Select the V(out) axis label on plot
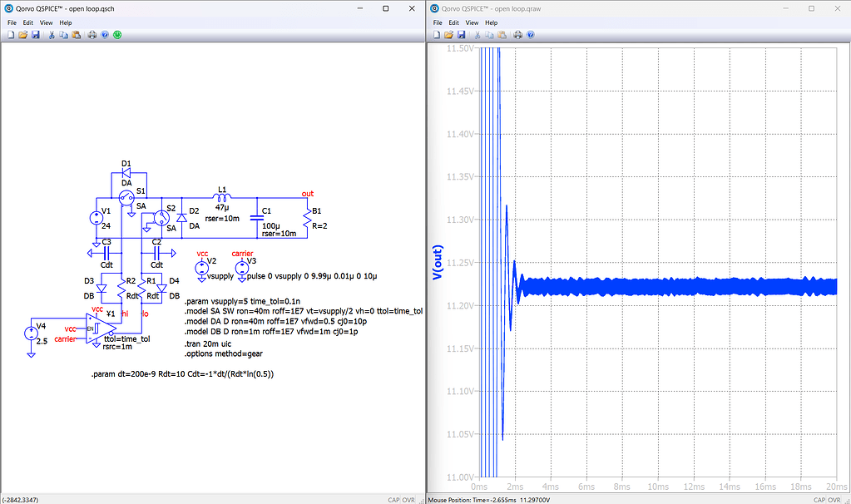The width and height of the screenshot is (851, 504). coord(439,263)
